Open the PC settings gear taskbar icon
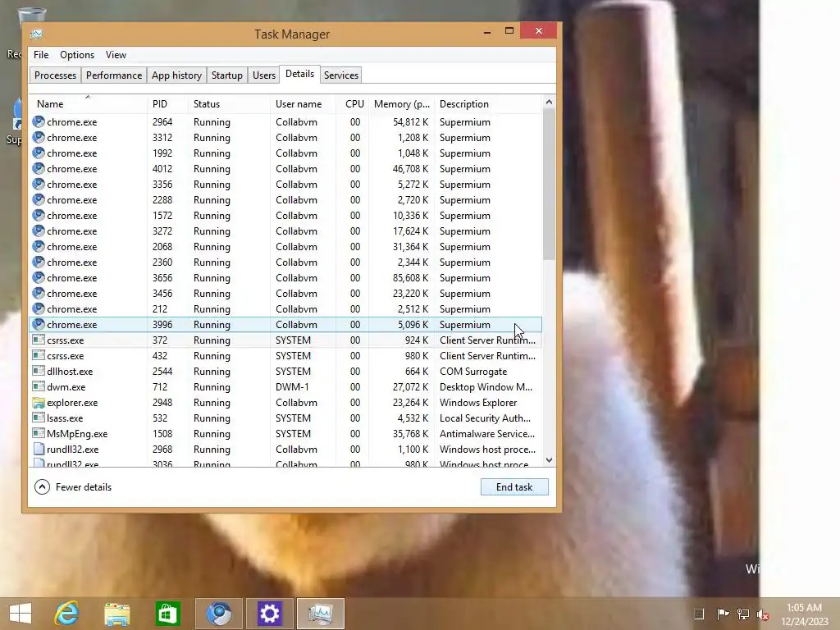 pyautogui.click(x=269, y=614)
